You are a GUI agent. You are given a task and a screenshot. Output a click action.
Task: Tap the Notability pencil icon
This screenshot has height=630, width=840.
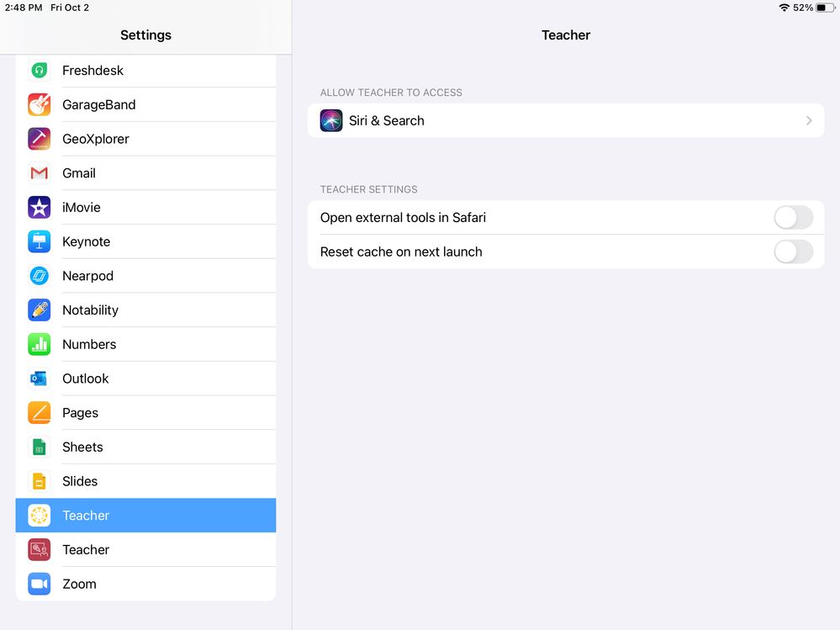pyautogui.click(x=40, y=310)
